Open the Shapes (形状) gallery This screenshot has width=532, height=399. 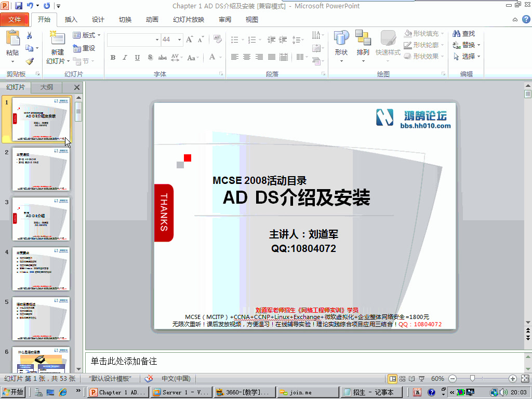point(341,46)
